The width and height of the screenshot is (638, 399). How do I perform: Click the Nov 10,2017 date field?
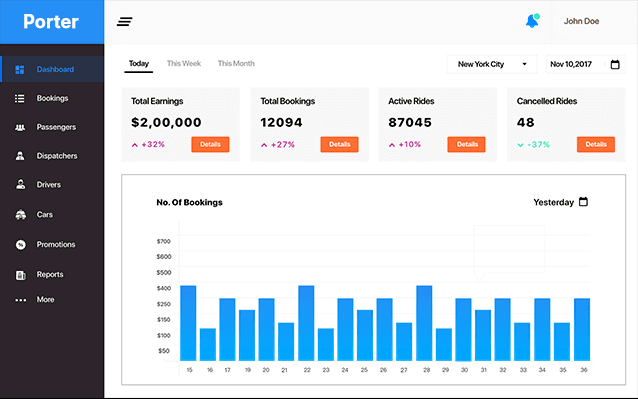coord(586,64)
